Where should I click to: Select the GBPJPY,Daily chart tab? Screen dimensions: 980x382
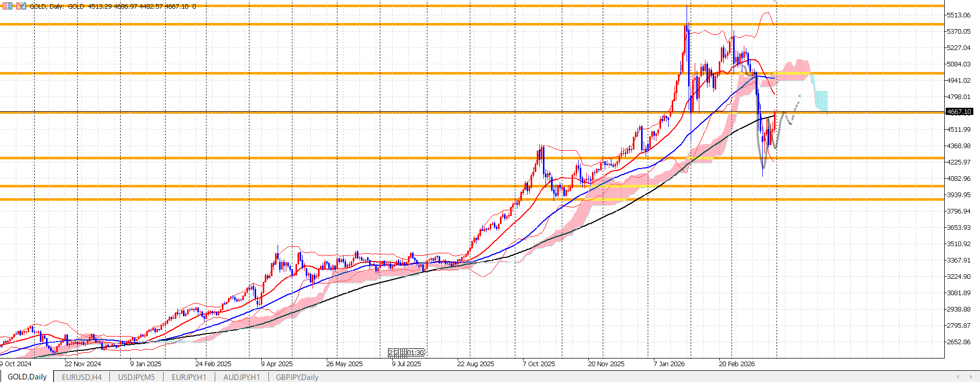pyautogui.click(x=297, y=377)
